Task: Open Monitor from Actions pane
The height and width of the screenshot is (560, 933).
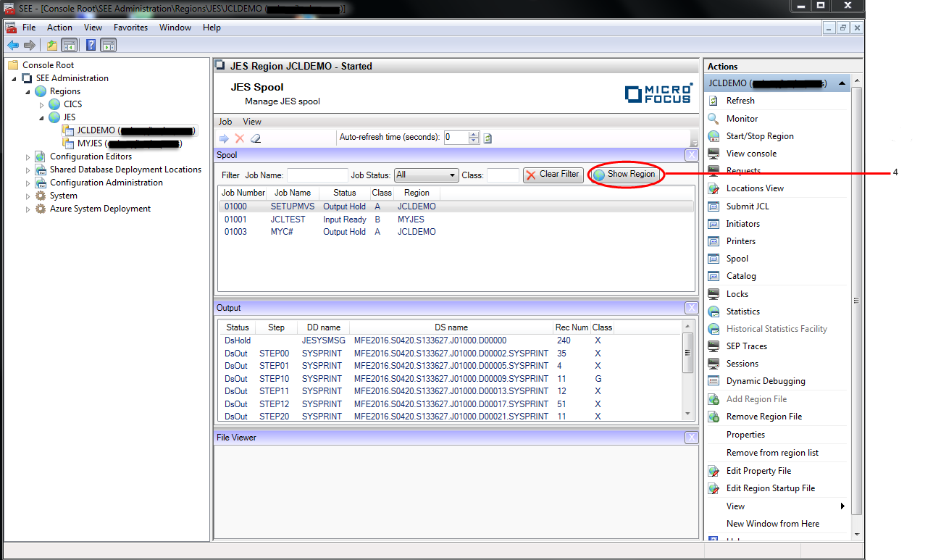Action: (x=742, y=119)
